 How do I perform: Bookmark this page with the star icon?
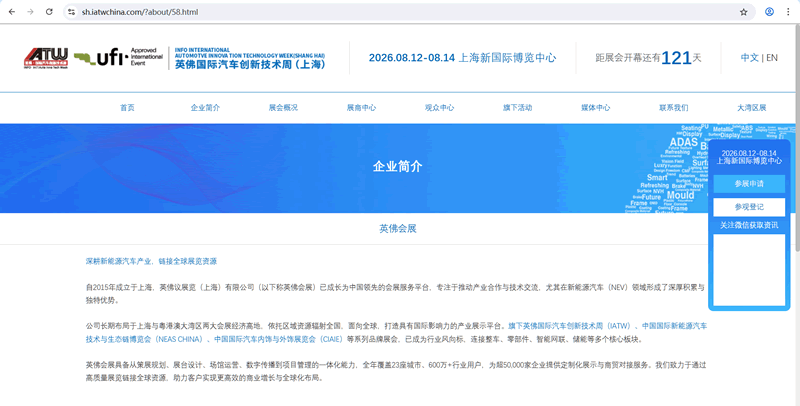[x=743, y=11]
